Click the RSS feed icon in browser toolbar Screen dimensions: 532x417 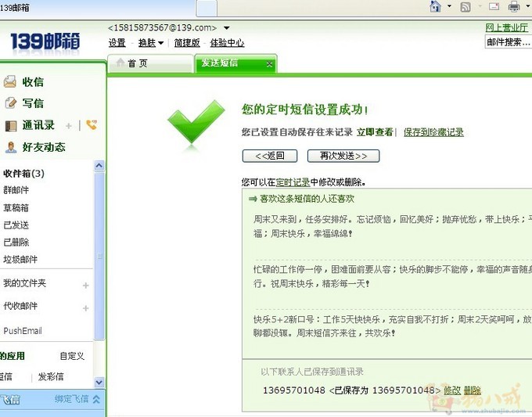pyautogui.click(x=465, y=7)
